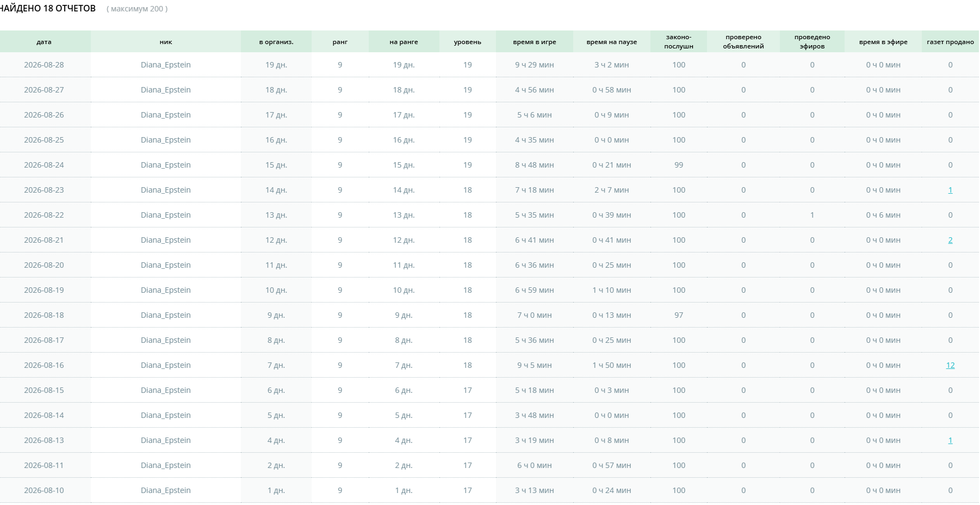Click the '( максимум 200 )' note

pyautogui.click(x=137, y=9)
